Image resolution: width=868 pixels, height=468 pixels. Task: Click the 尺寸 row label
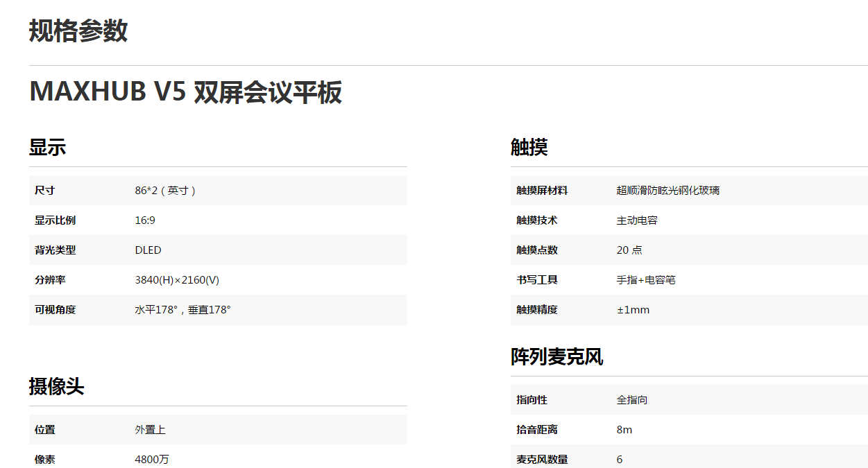click(44, 191)
